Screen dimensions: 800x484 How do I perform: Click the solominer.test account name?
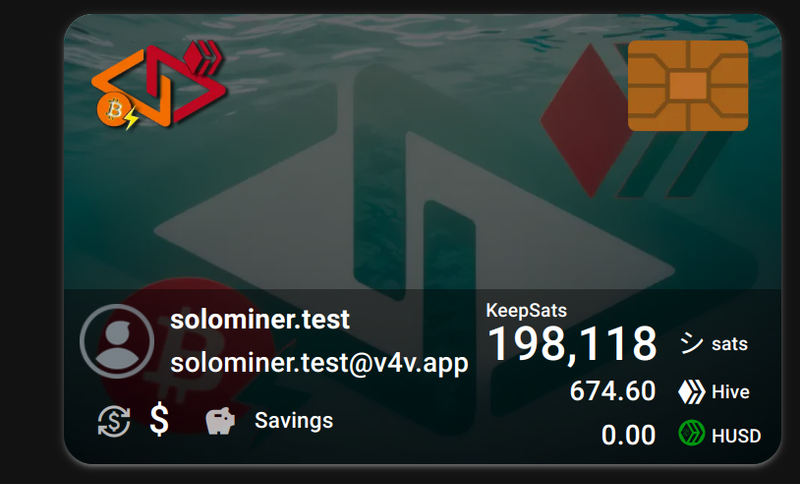(260, 320)
